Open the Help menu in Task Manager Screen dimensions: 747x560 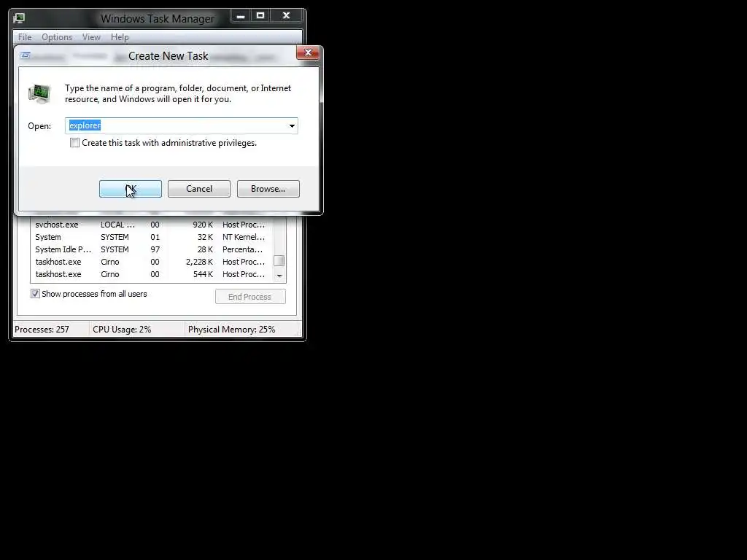coord(120,37)
